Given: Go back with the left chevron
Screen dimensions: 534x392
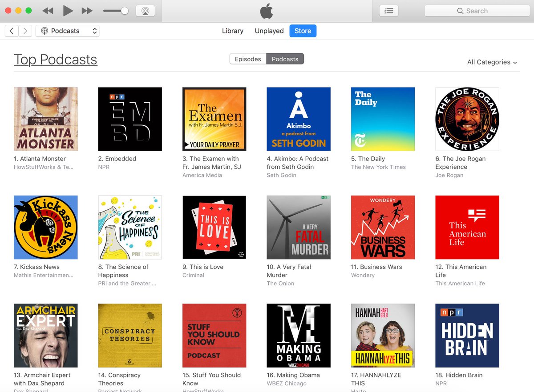Looking at the screenshot, I should point(12,31).
